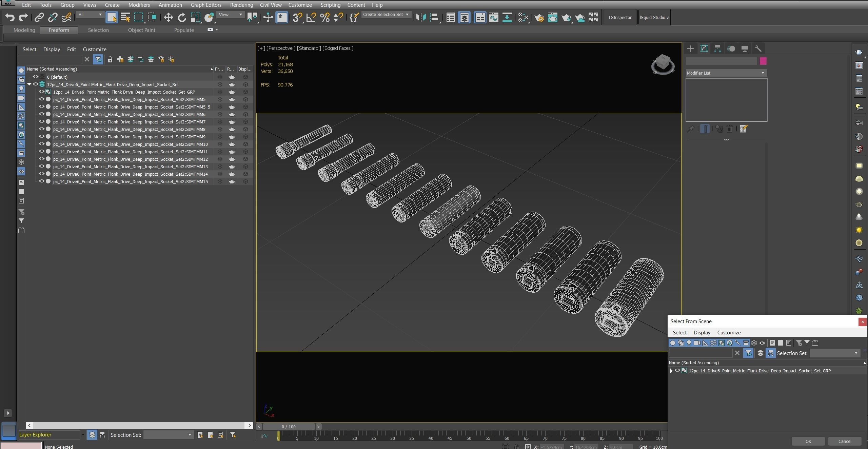Activate the Unlink Selection tool

(53, 17)
